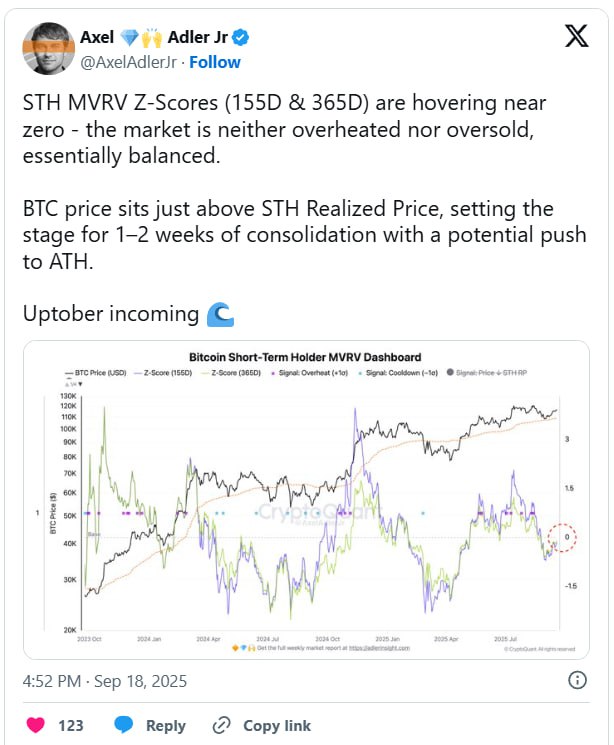The width and height of the screenshot is (614, 745).
Task: Open the X logo icon
Action: pos(576,36)
